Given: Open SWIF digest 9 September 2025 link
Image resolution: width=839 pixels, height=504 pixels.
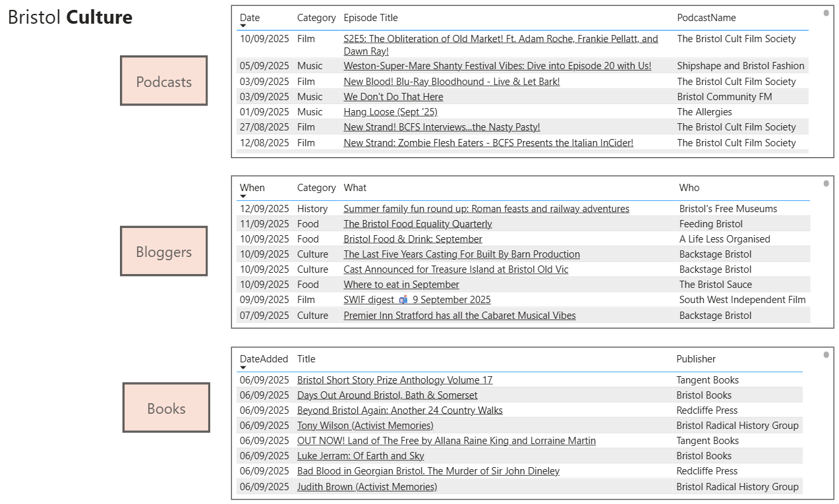Looking at the screenshot, I should pos(417,300).
